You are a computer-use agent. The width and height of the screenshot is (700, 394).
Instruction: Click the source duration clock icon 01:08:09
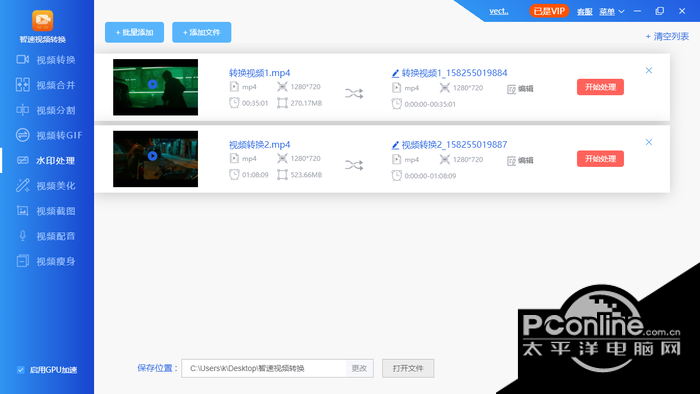234,174
